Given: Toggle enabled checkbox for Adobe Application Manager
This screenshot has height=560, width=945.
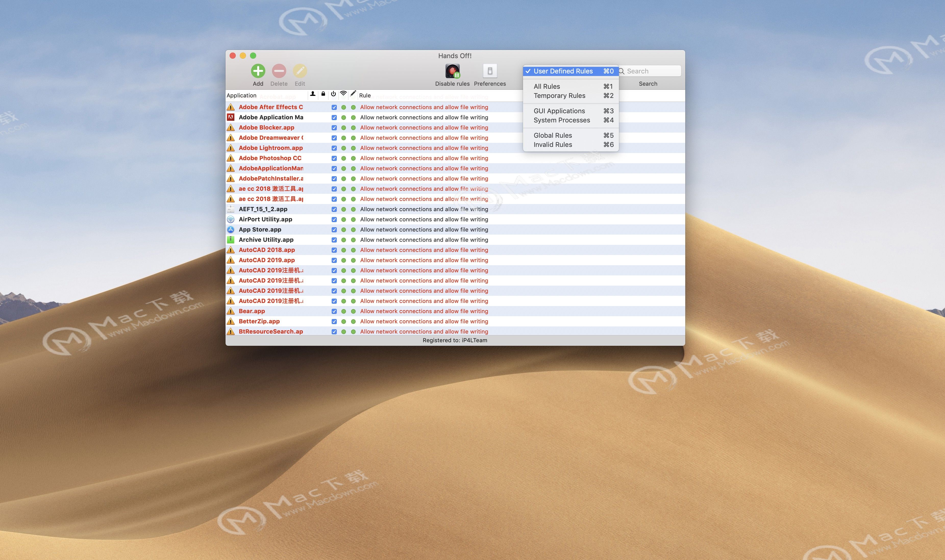Looking at the screenshot, I should click(x=334, y=117).
